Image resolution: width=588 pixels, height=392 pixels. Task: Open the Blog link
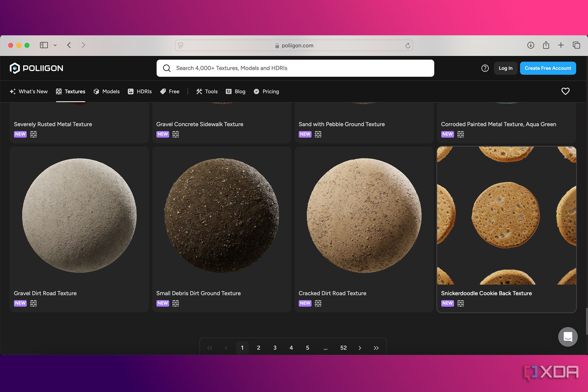tap(235, 92)
